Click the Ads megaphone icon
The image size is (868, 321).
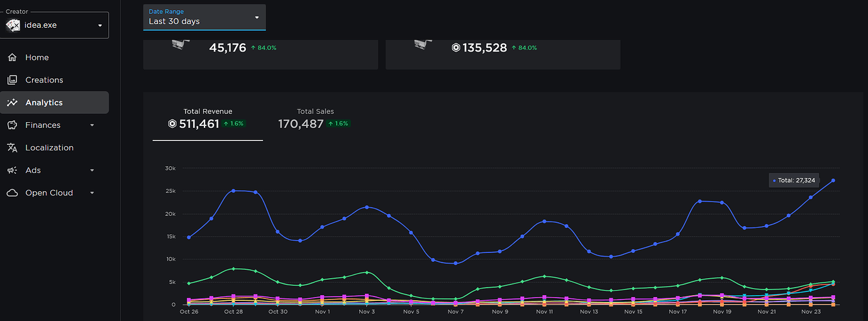click(12, 171)
